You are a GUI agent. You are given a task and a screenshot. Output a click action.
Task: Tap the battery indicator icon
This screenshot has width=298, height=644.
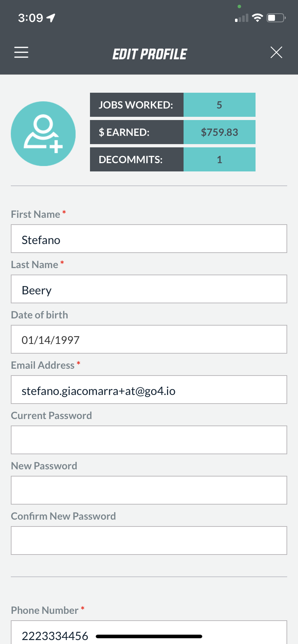(x=276, y=18)
